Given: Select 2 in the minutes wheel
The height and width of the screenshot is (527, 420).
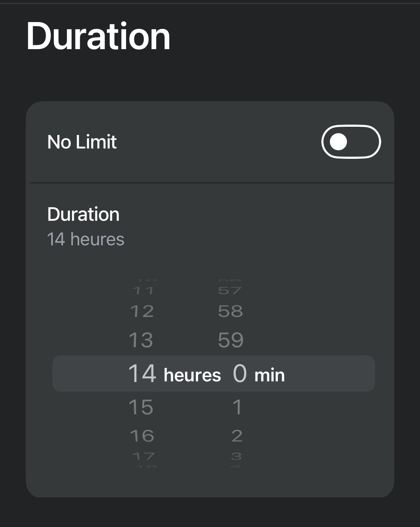Looking at the screenshot, I should [237, 436].
